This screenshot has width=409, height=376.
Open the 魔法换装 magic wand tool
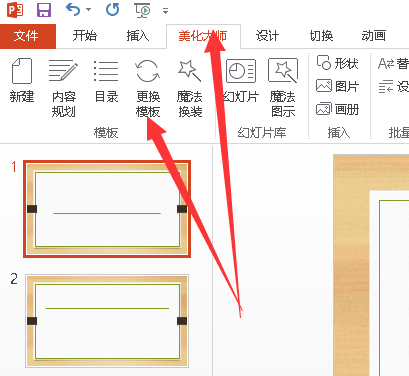190,88
